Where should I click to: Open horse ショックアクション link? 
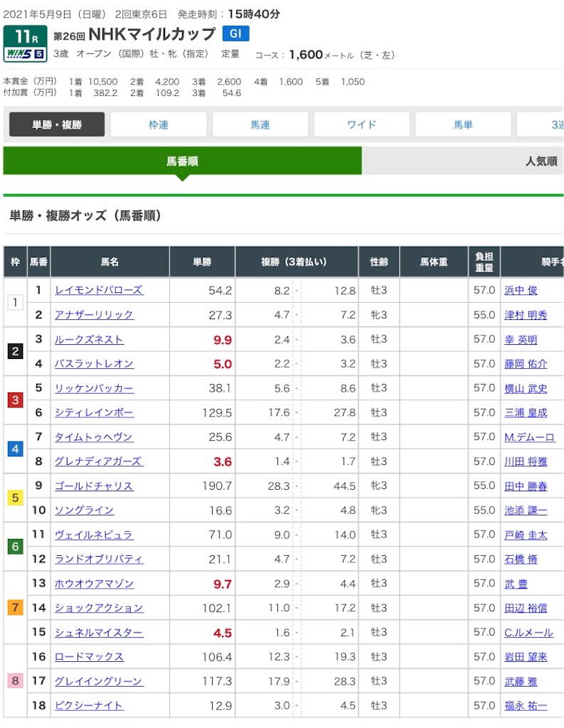(99, 608)
